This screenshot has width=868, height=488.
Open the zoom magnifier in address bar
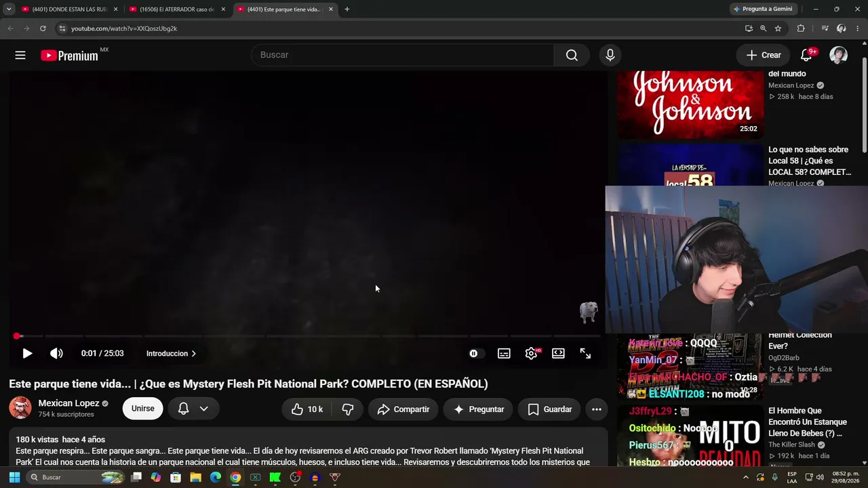click(x=764, y=28)
